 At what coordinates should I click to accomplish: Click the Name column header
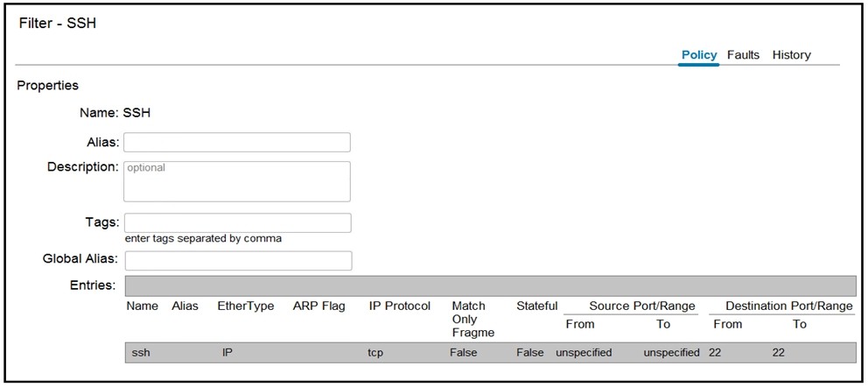pos(143,306)
